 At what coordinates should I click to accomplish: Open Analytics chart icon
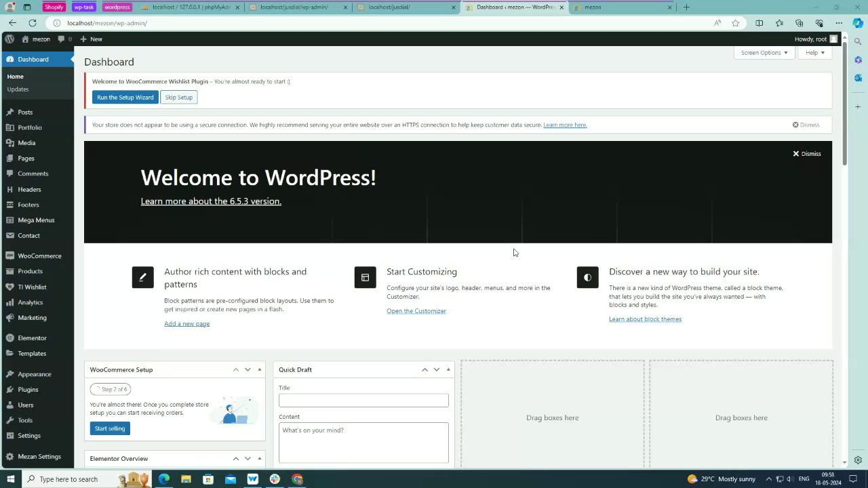tap(10, 302)
